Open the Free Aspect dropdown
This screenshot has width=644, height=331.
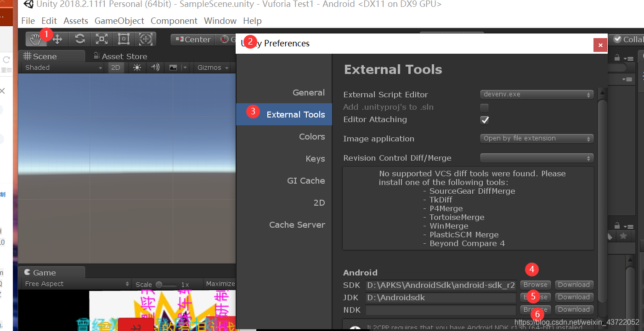tap(77, 284)
